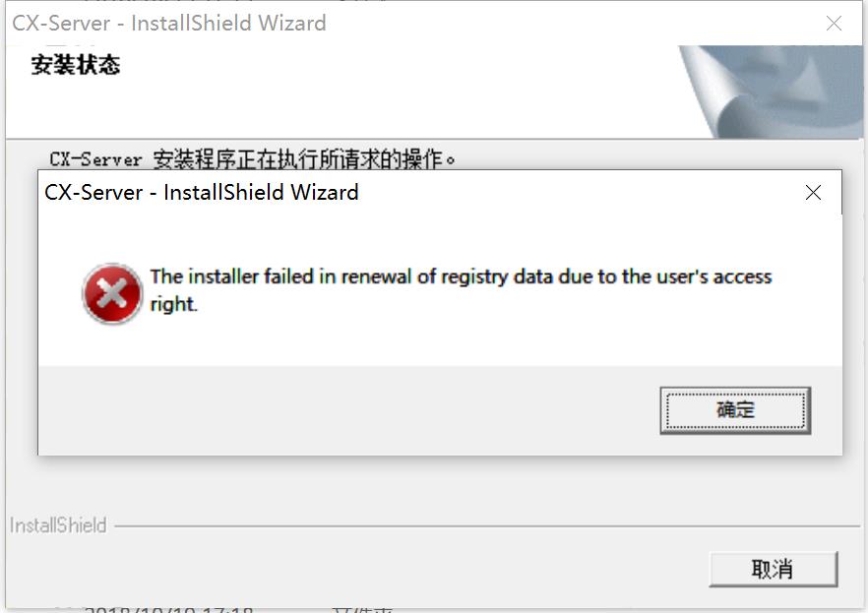Confirm the error with the 确定 button
The width and height of the screenshot is (868, 613).
[x=735, y=410]
